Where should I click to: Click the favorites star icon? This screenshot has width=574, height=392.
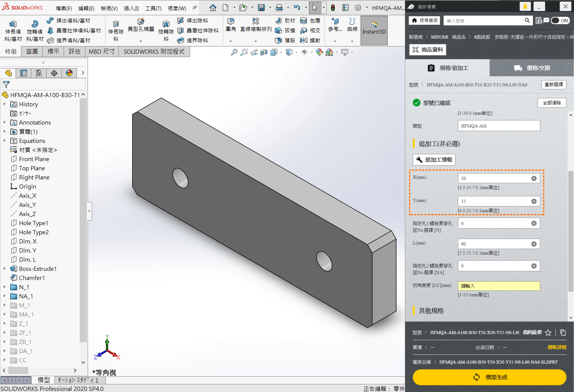(548, 333)
